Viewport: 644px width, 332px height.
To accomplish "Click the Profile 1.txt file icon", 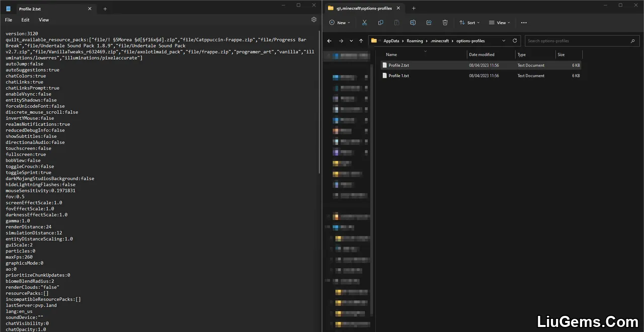I will coord(384,75).
